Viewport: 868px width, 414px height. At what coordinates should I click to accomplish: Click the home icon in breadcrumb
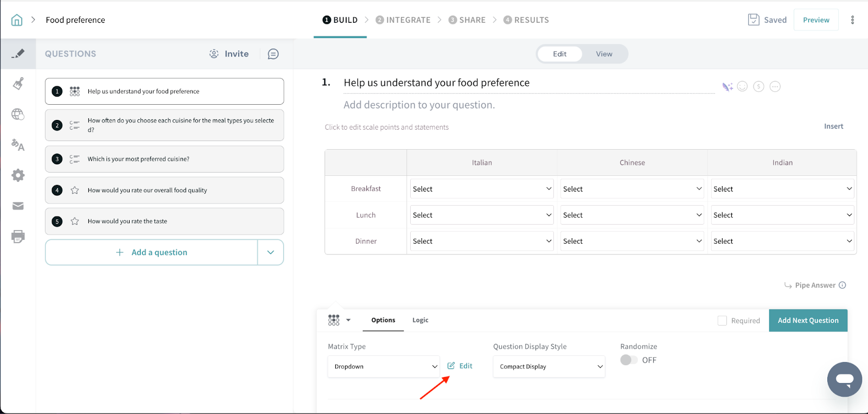coord(17,20)
